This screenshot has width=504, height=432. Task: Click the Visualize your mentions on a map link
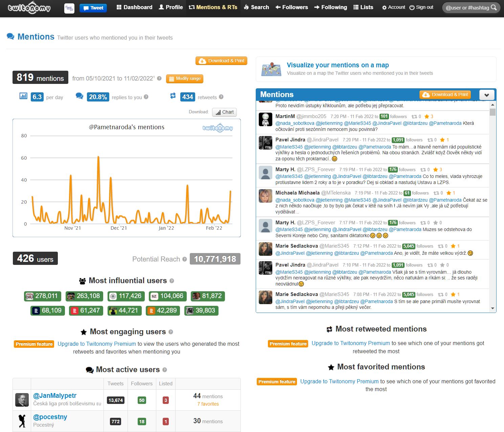338,65
